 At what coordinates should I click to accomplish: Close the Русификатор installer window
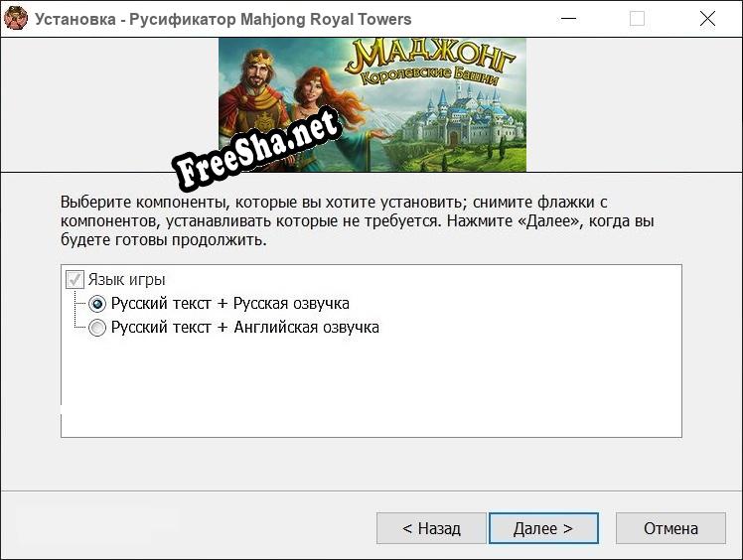coord(707,18)
